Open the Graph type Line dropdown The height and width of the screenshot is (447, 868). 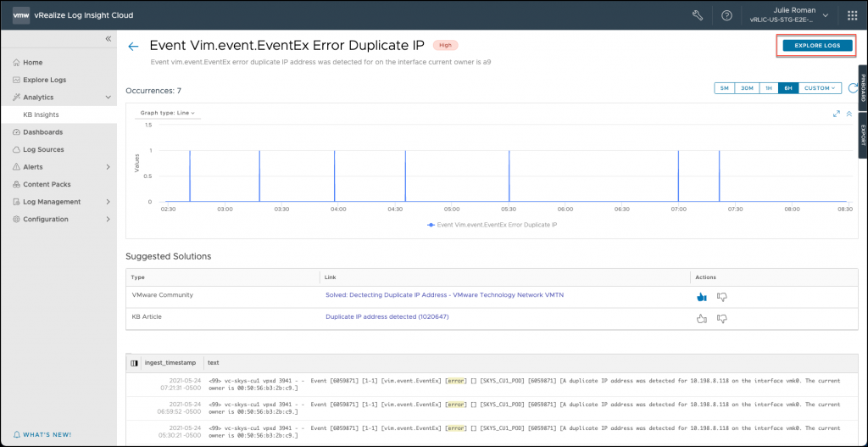click(167, 113)
